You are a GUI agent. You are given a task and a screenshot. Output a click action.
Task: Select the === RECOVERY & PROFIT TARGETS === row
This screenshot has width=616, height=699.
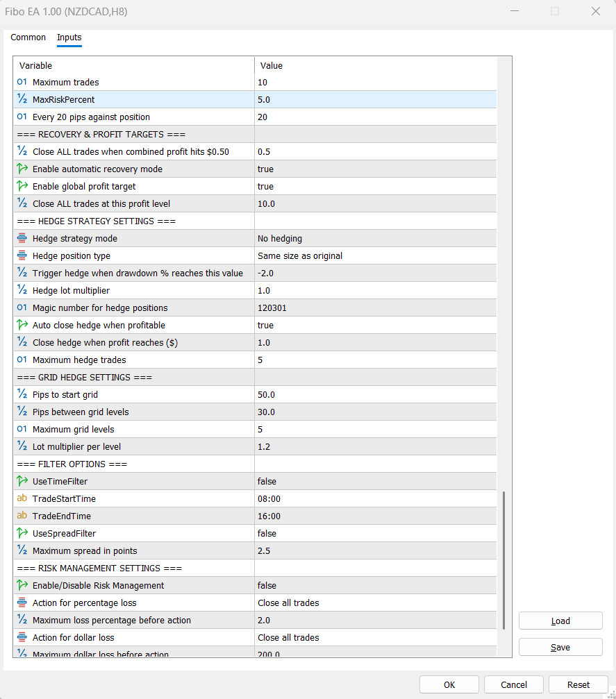pyautogui.click(x=255, y=134)
